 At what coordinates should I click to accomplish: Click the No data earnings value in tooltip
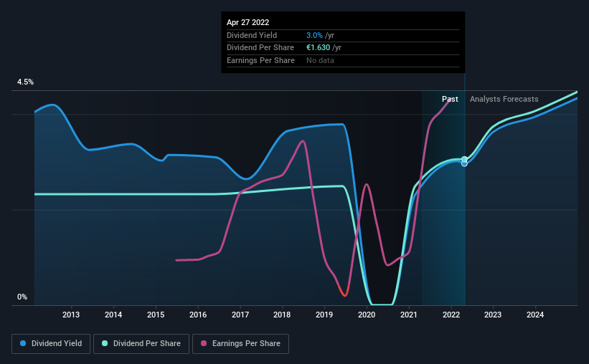point(320,60)
